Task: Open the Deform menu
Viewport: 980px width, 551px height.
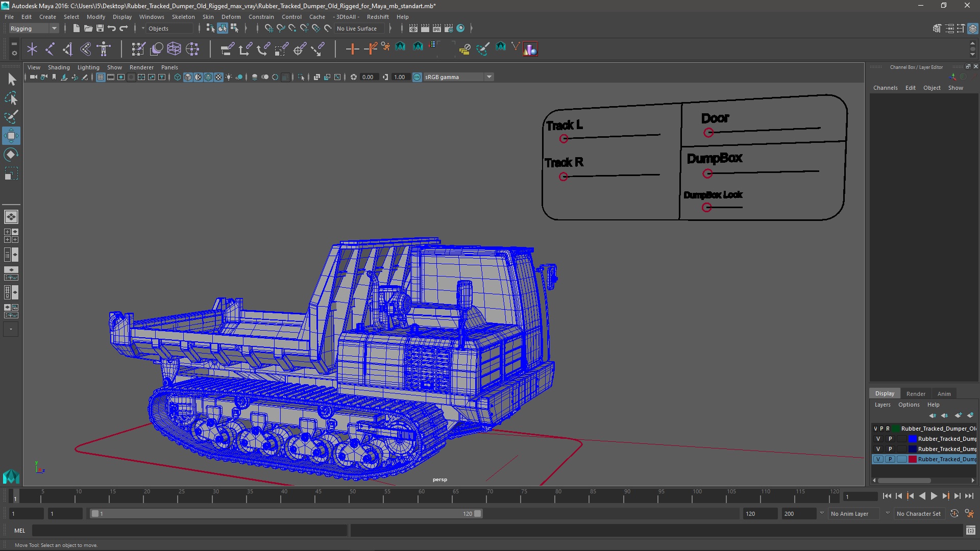Action: click(x=231, y=17)
